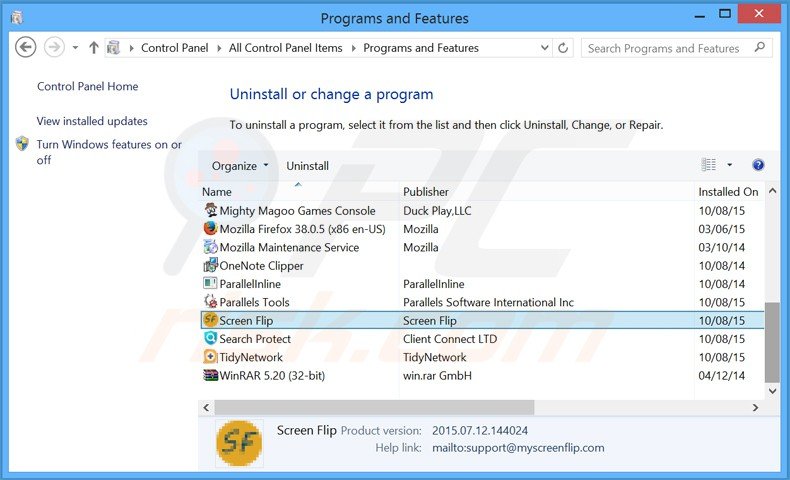Select the Mighty Magoo Games Console icon
The height and width of the screenshot is (480, 790).
tap(211, 210)
